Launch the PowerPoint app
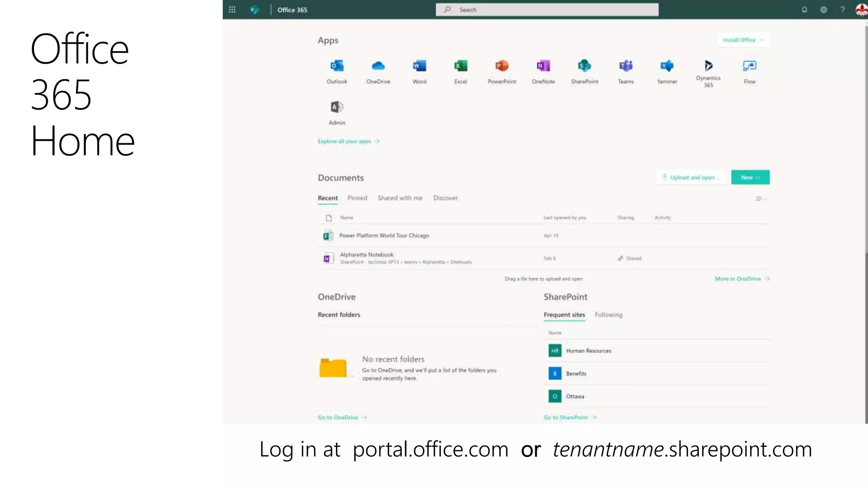The height and width of the screenshot is (488, 868). click(x=502, y=72)
